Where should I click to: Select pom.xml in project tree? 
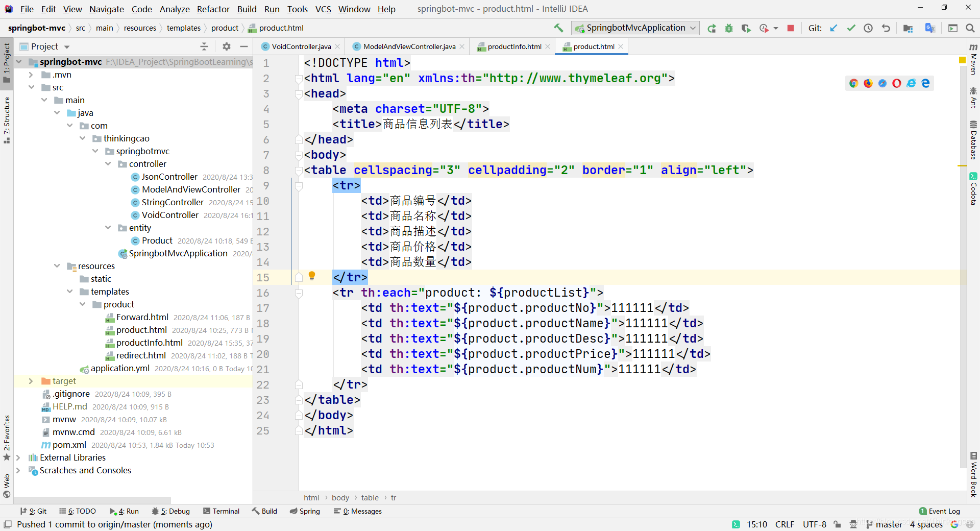69,445
